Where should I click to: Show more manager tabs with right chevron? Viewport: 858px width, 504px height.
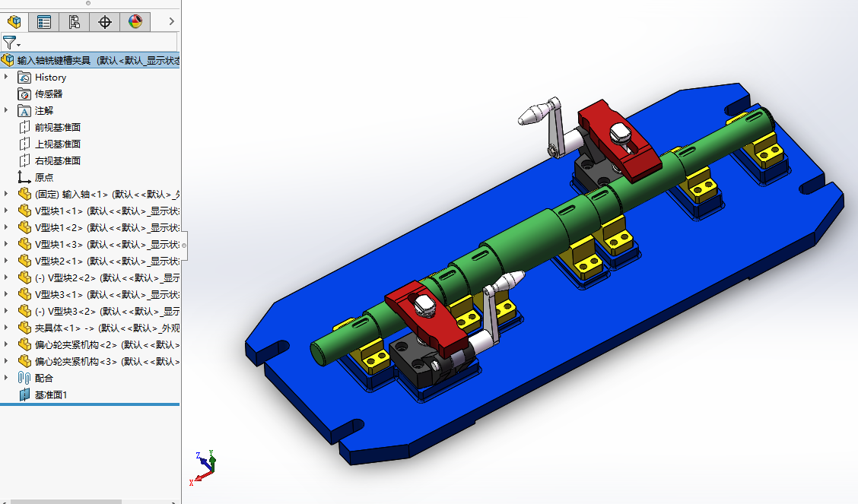[x=171, y=21]
